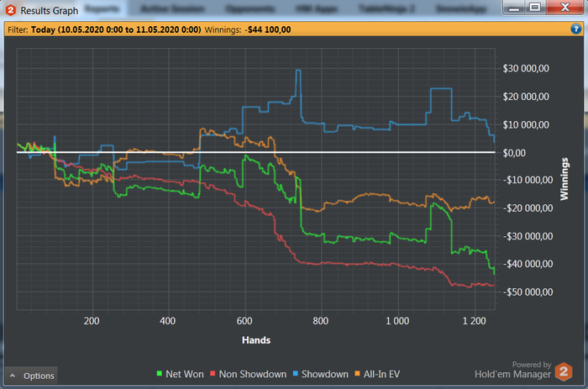Image resolution: width=588 pixels, height=389 pixels.
Task: Click the Non Showdown legend label
Action: coord(253,374)
